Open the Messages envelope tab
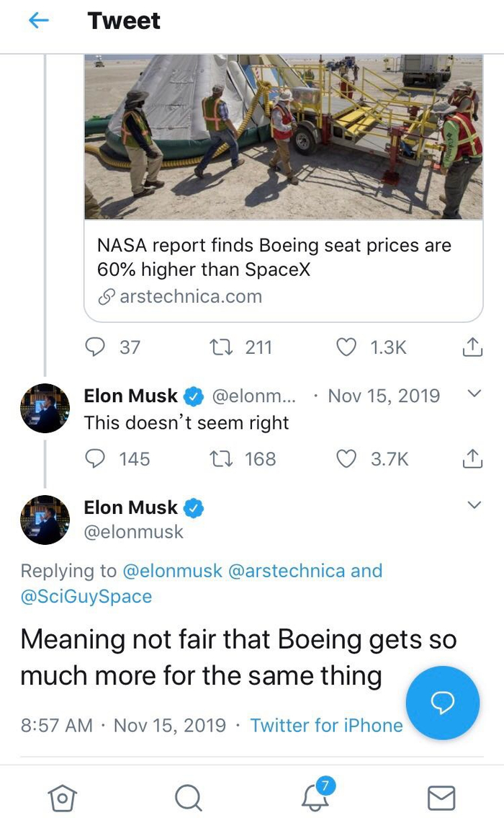Viewport: 504px width, 818px height. pos(441,797)
